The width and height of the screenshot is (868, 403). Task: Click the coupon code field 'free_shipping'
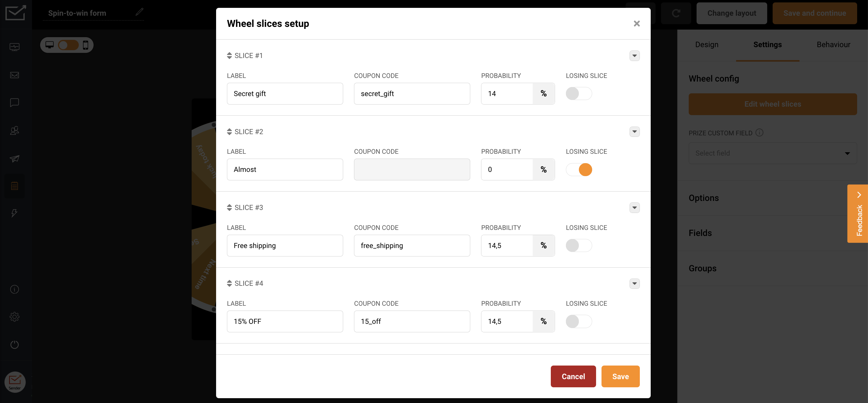(x=412, y=246)
